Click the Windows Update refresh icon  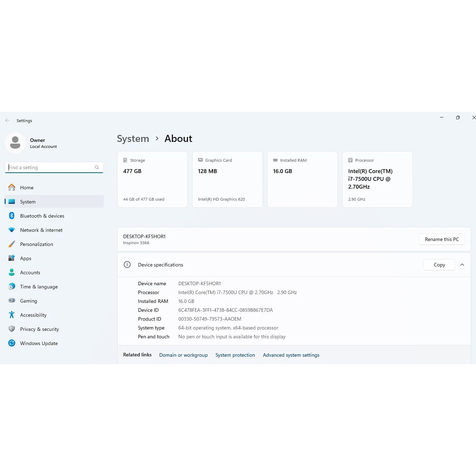(x=12, y=343)
